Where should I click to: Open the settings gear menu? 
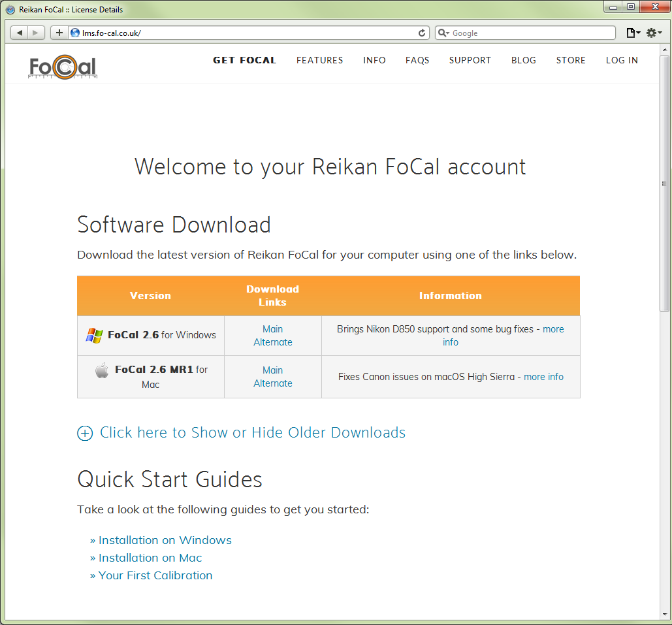pyautogui.click(x=654, y=33)
